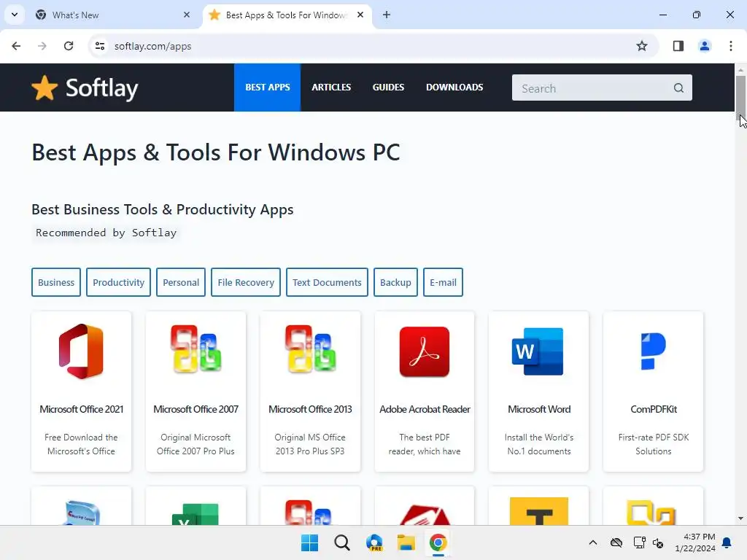This screenshot has width=747, height=560.
Task: Filter by the E-mail category
Action: [443, 282]
